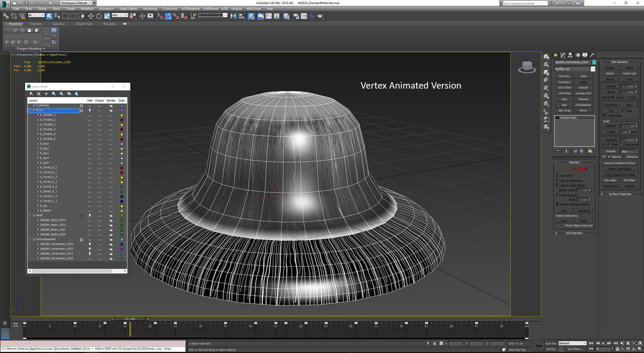
Task: Open the Animation menu
Action: pyautogui.click(x=106, y=9)
